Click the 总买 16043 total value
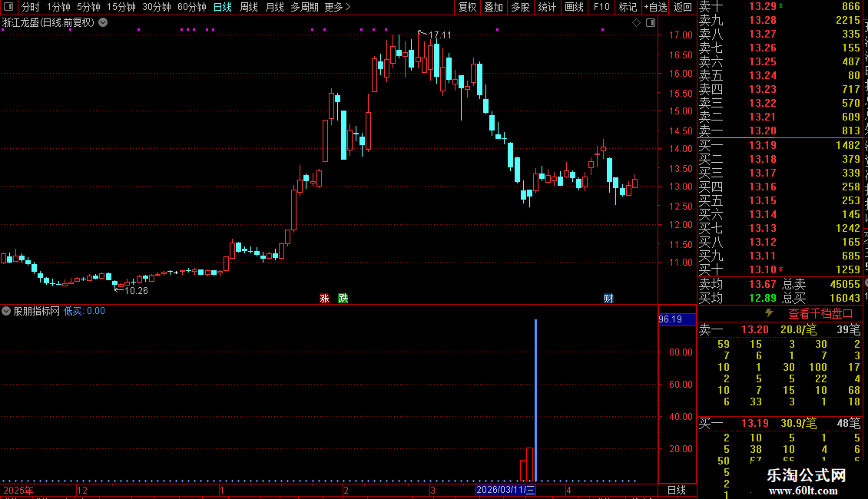868x499 pixels. click(821, 298)
